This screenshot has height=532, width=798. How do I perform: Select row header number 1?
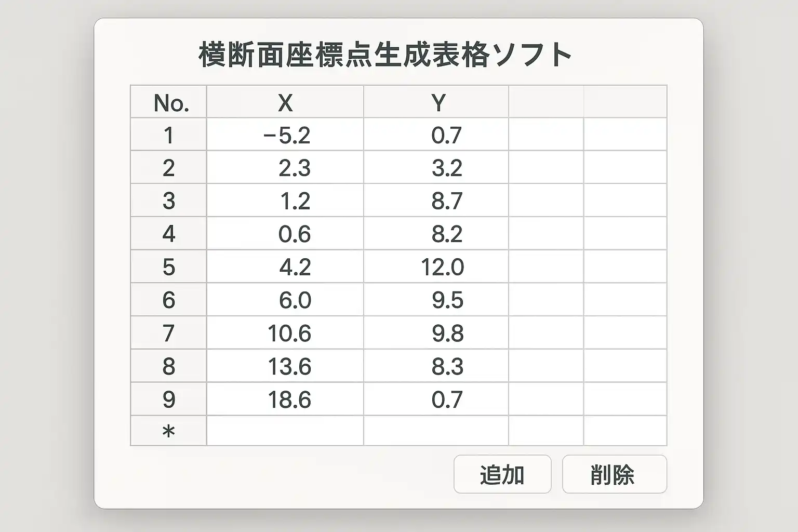[168, 135]
